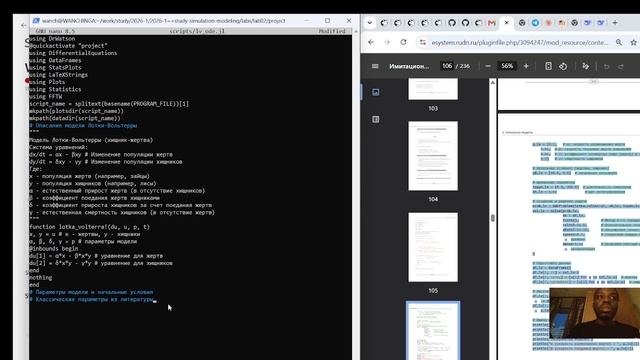The width and height of the screenshot is (640, 360).
Task: Go back in the browser
Action: [x=371, y=42]
